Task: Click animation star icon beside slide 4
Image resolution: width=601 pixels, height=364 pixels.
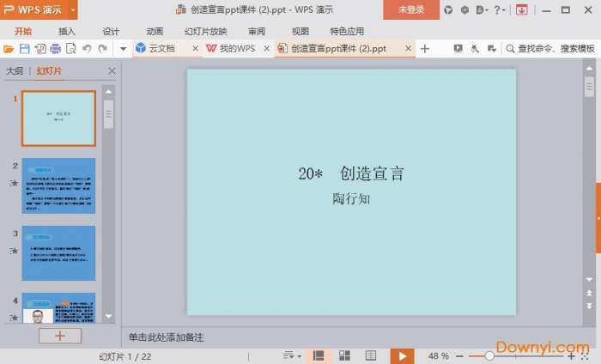Action: (x=14, y=318)
